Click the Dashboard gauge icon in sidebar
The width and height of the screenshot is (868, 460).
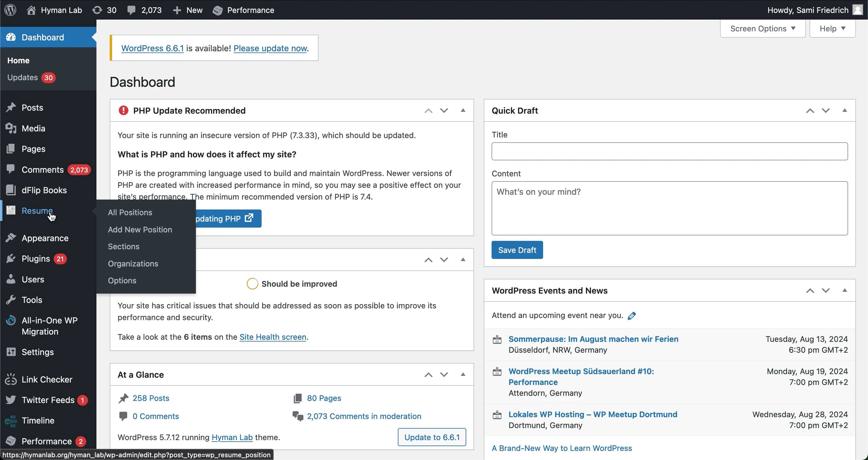click(x=11, y=37)
